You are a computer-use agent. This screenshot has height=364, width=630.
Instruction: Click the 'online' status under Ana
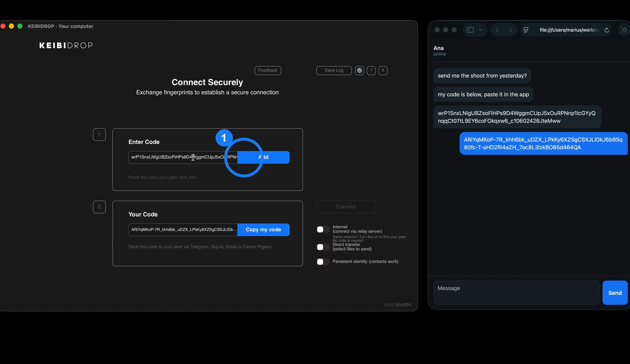tap(440, 54)
